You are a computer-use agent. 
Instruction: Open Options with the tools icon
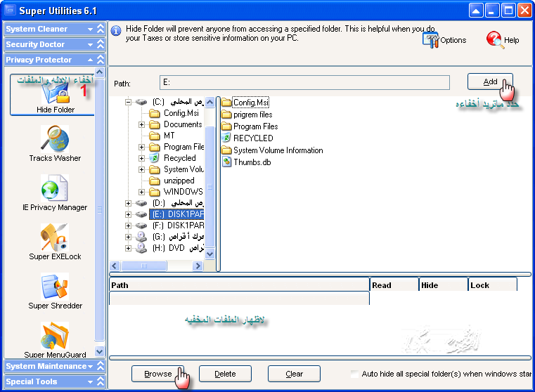coord(444,40)
